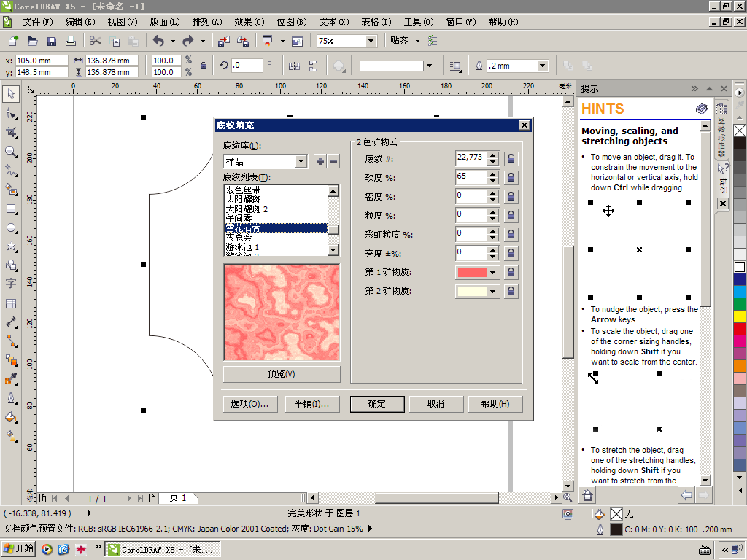Pick the cyan swatch in the color palette

(740, 292)
